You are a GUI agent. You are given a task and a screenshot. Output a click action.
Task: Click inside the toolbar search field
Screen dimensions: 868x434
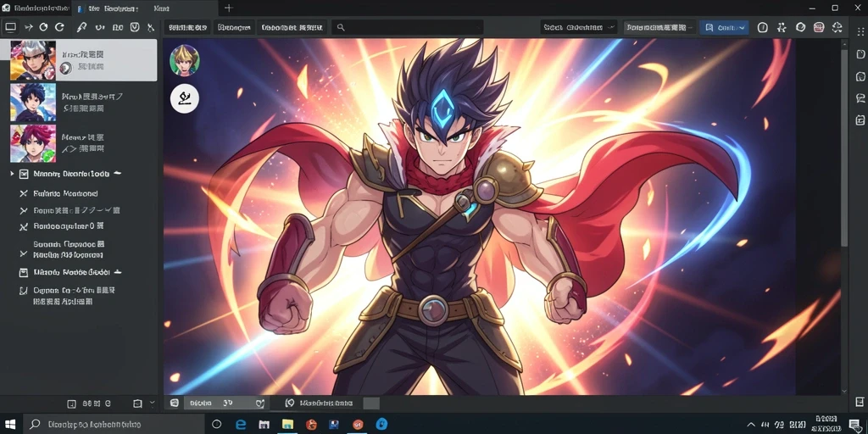click(x=408, y=27)
